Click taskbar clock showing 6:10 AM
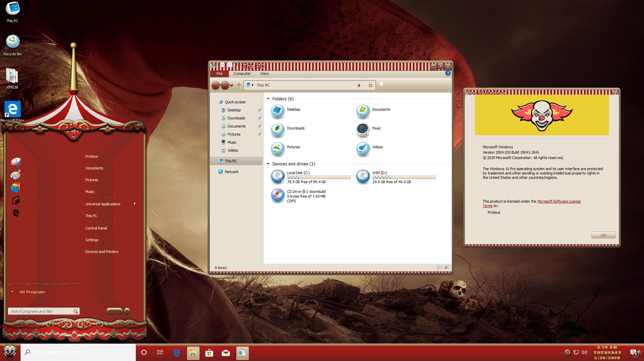The image size is (644, 361). [607, 353]
